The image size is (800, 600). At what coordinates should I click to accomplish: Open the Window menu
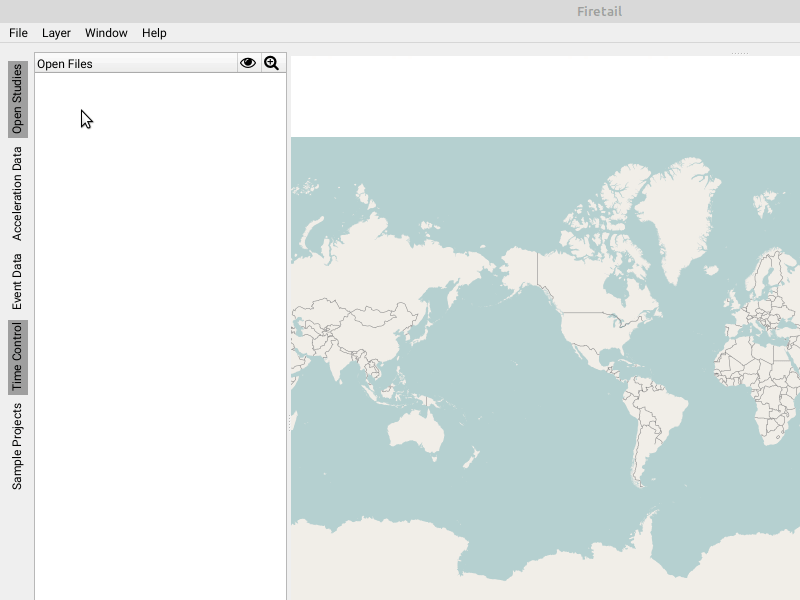coord(106,33)
